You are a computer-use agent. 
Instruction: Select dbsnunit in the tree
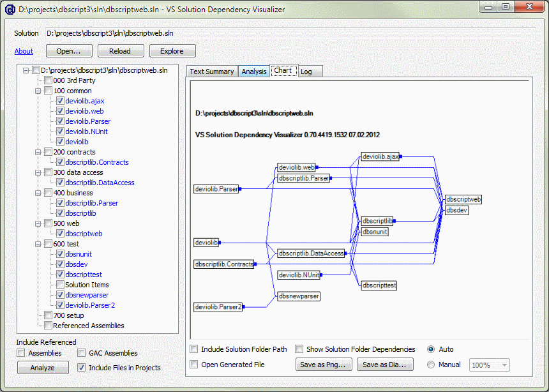[79, 254]
